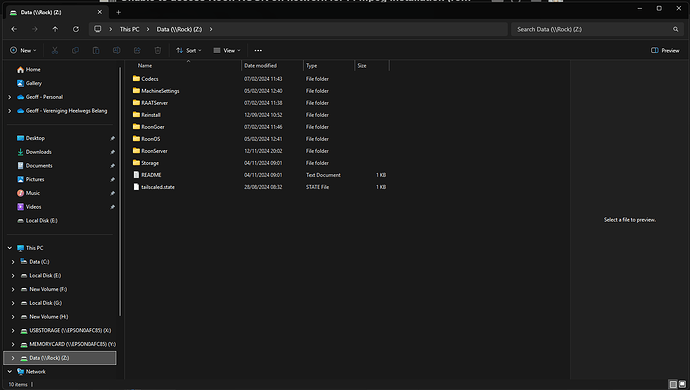Viewport: 690px width, 390px height.
Task: Navigate up one folder level
Action: [x=55, y=29]
